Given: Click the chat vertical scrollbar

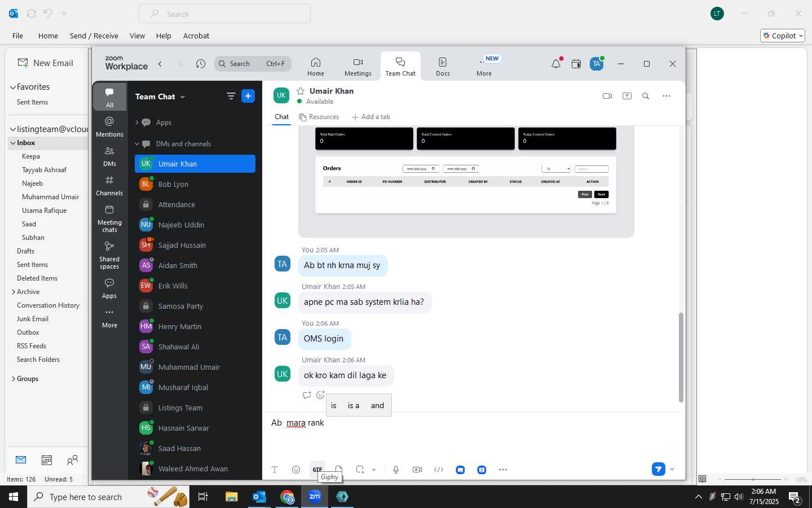Looking at the screenshot, I should point(681,357).
